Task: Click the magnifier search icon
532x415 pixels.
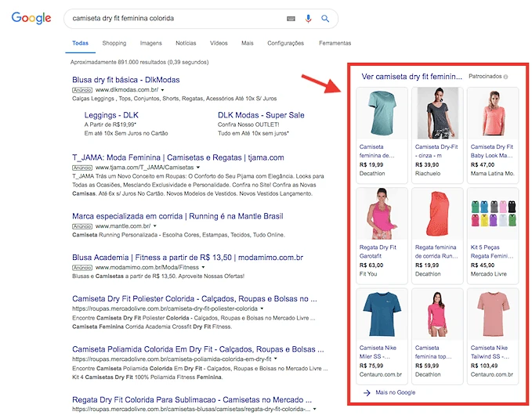Action: click(x=325, y=19)
